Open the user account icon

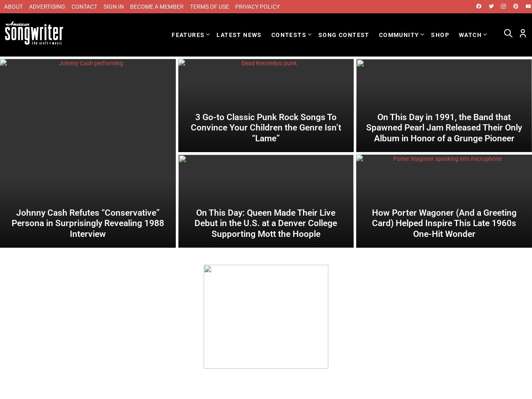[x=523, y=33]
